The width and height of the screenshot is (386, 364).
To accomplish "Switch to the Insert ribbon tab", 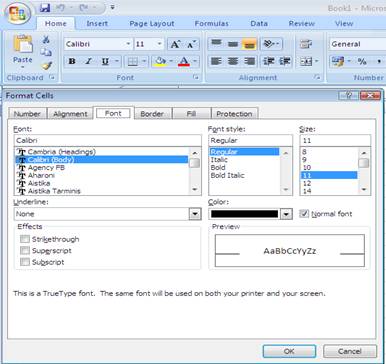I will click(97, 24).
